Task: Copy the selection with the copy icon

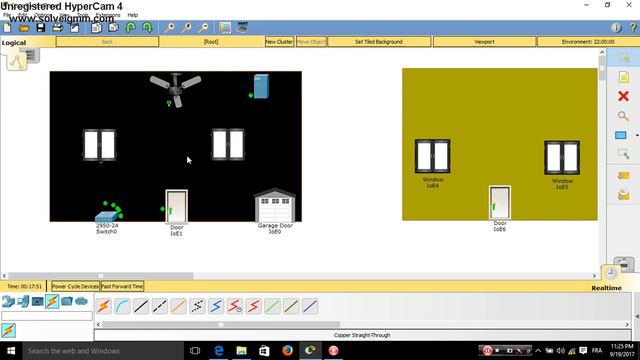Action: point(96,28)
